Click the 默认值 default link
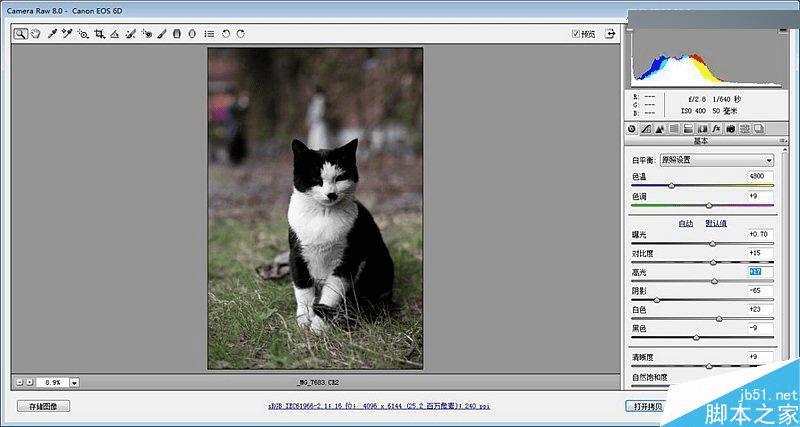Viewport: 800px width, 427px height. 716,223
